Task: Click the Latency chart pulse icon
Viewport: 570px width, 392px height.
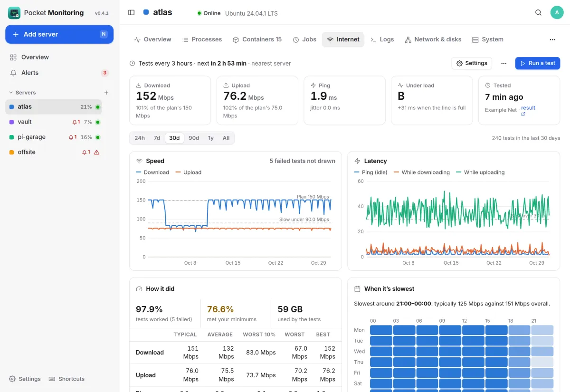Action: click(358, 161)
